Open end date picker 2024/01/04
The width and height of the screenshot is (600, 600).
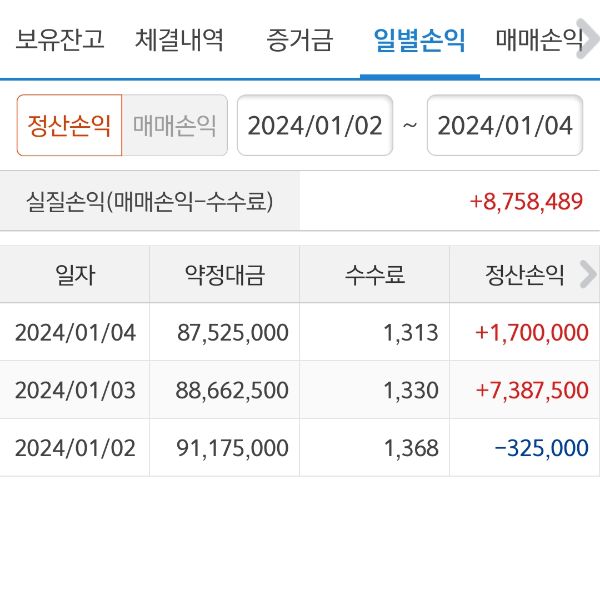505,125
